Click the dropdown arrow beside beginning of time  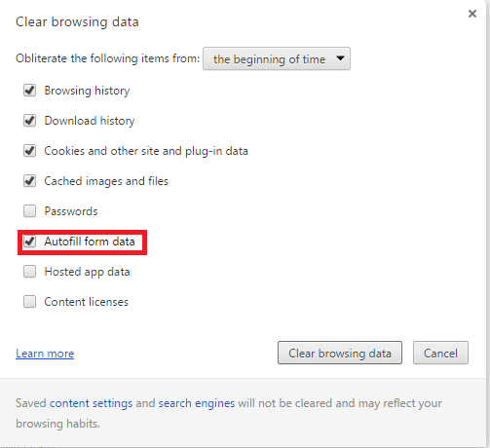pos(340,58)
